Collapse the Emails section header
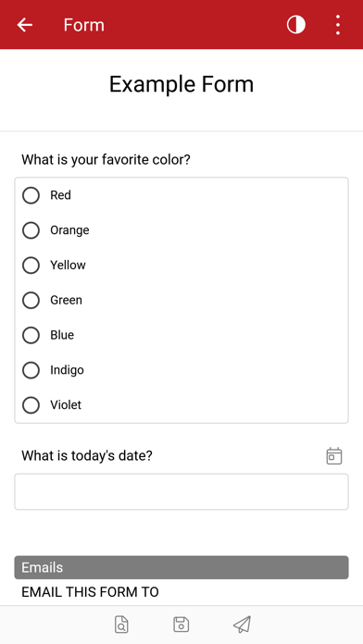 click(181, 567)
